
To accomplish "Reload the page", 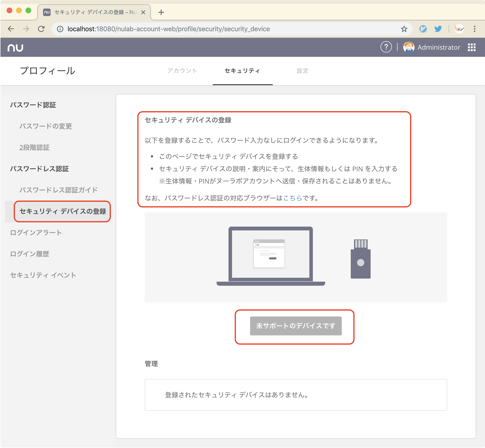I will (41, 29).
